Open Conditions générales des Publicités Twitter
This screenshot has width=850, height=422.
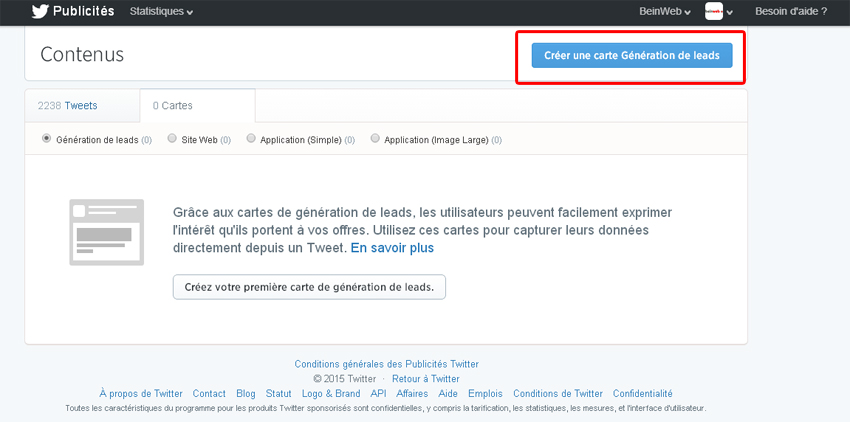(x=386, y=364)
